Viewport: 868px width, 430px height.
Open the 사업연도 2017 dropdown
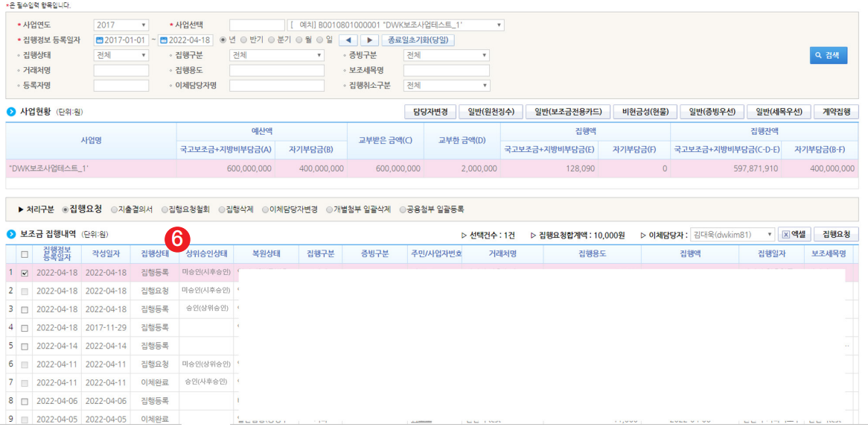coord(121,25)
